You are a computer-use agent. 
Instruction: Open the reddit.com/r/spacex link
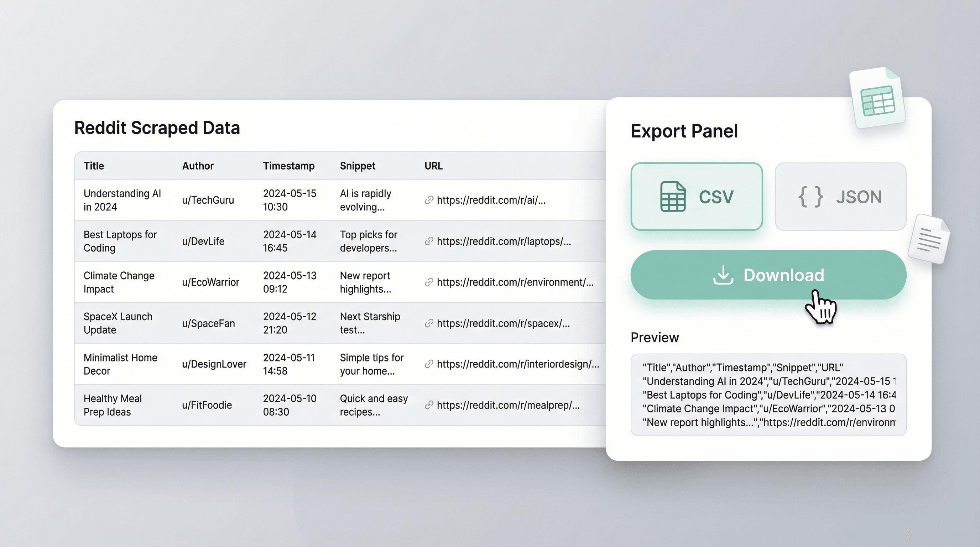503,323
